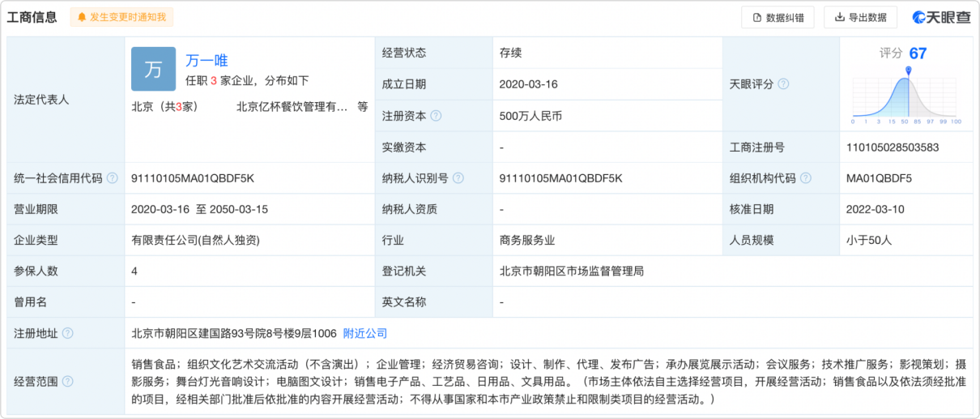
Task: Click the download icon in 导出数据
Action: tap(840, 17)
